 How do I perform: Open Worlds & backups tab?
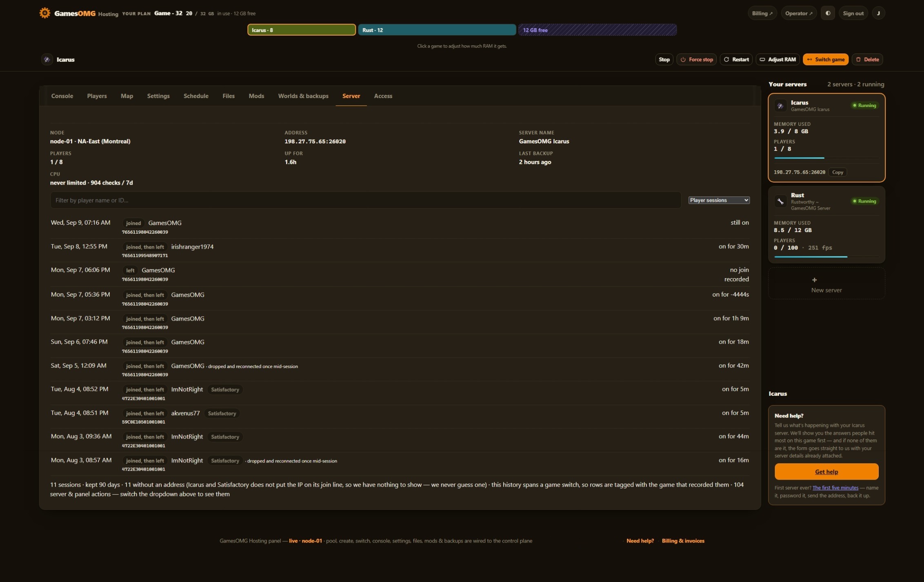click(x=303, y=96)
